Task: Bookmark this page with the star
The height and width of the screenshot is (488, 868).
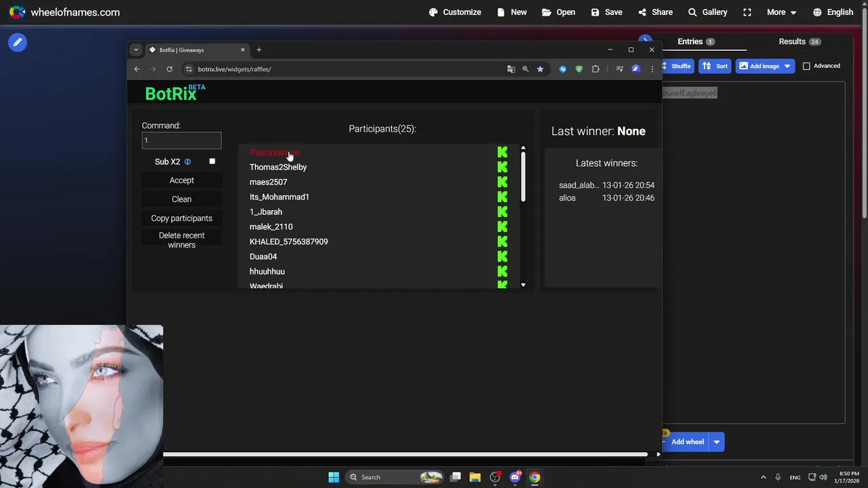Action: tap(540, 69)
